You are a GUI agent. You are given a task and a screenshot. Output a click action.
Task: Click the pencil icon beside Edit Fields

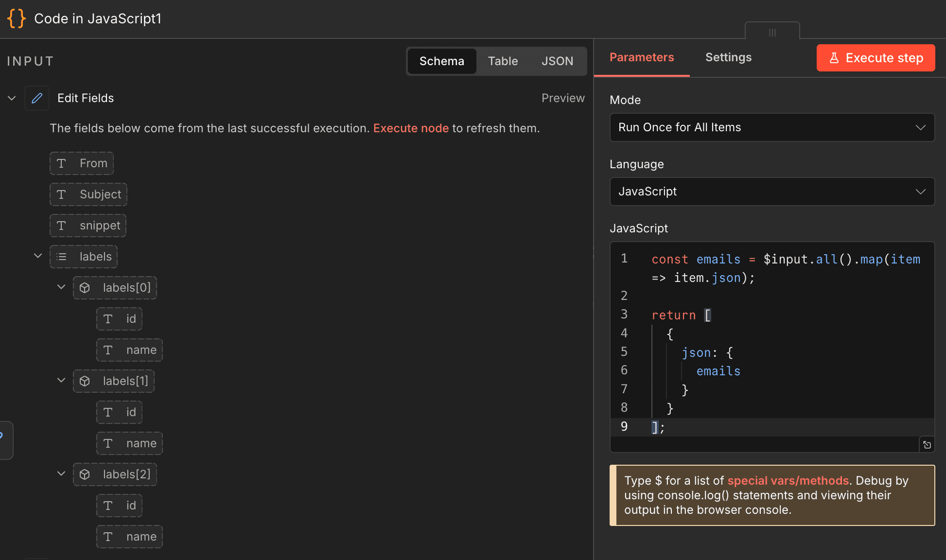click(x=37, y=98)
